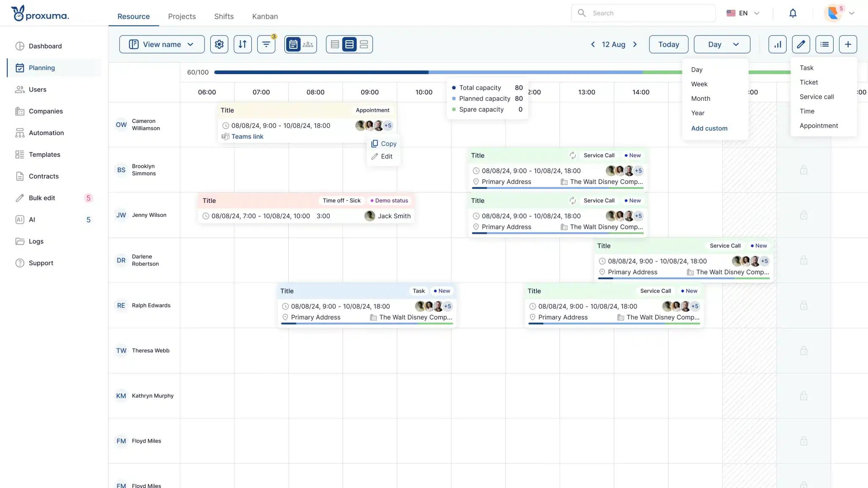Click the sort arrows icon
The height and width of the screenshot is (488, 868).
242,44
